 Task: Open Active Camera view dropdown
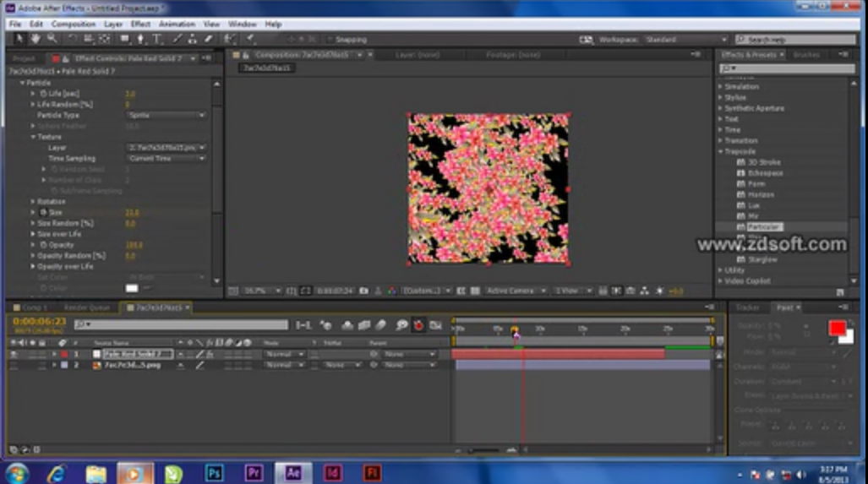click(516, 291)
